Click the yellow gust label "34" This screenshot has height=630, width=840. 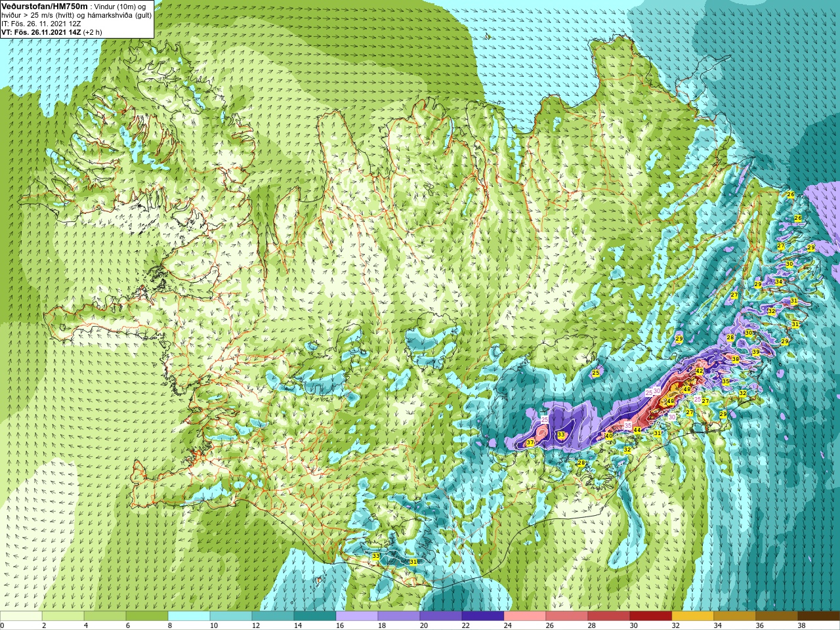point(778,282)
